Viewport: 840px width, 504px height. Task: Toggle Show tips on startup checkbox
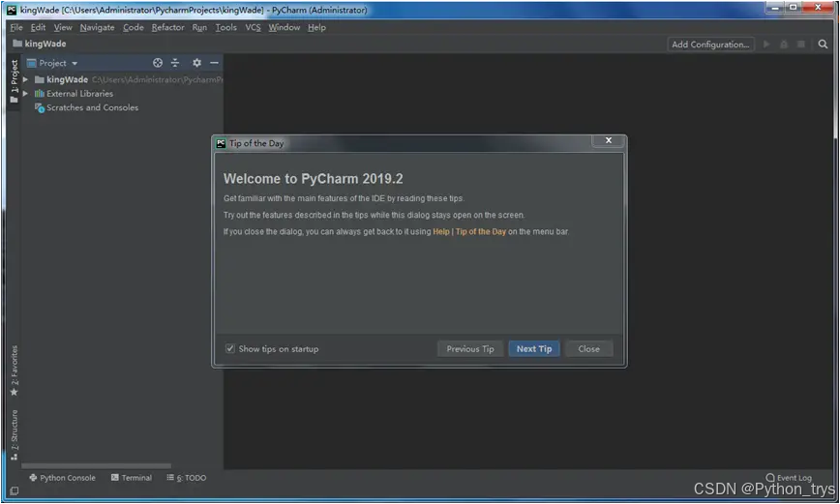229,348
